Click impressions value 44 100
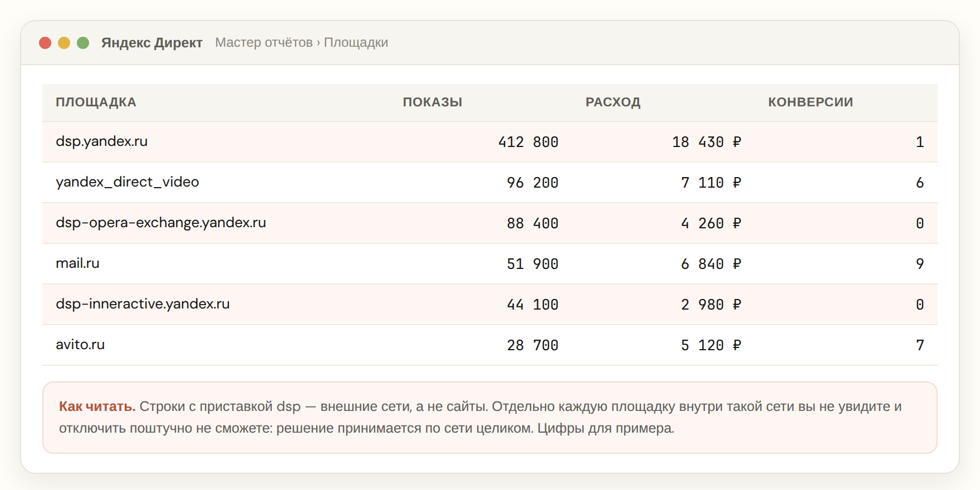The width and height of the screenshot is (980, 490). 532,305
